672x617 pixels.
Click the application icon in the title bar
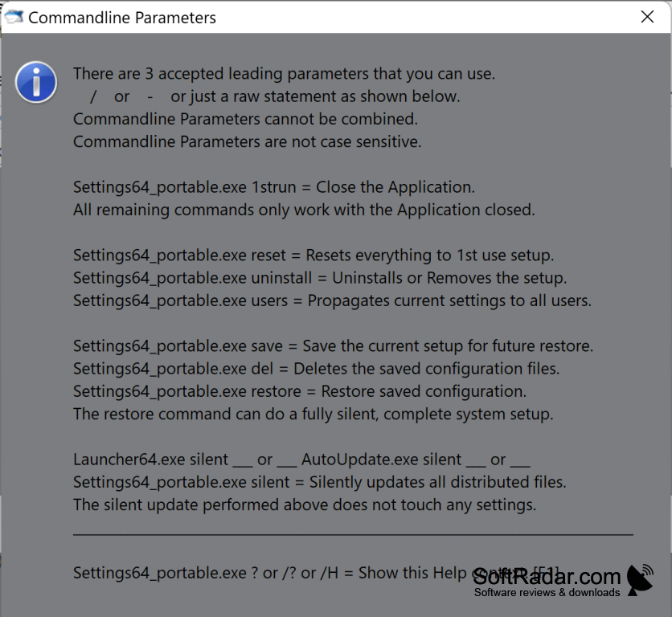[x=14, y=17]
